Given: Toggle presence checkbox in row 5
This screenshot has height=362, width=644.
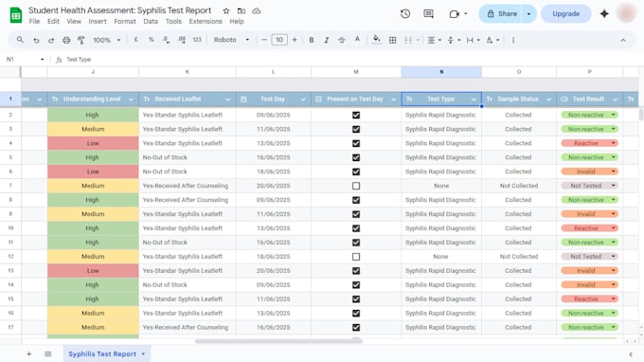Looking at the screenshot, I should coord(356,157).
